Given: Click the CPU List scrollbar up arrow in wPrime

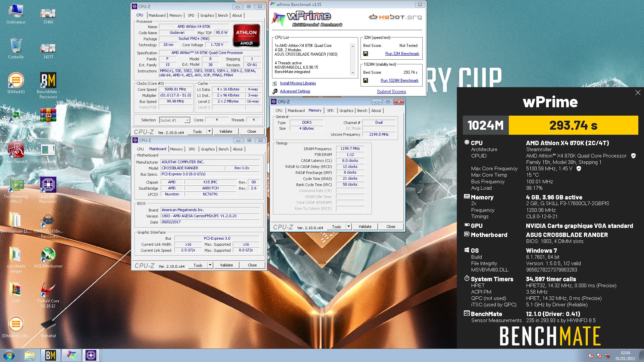Looking at the screenshot, I should coord(353,46).
